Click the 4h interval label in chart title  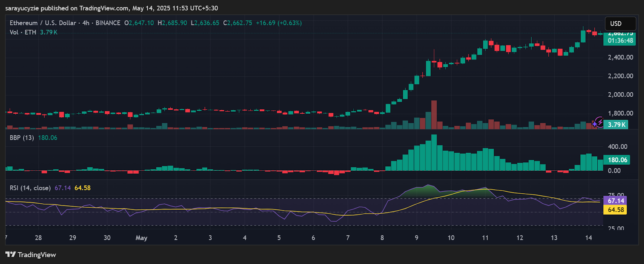pyautogui.click(x=86, y=23)
